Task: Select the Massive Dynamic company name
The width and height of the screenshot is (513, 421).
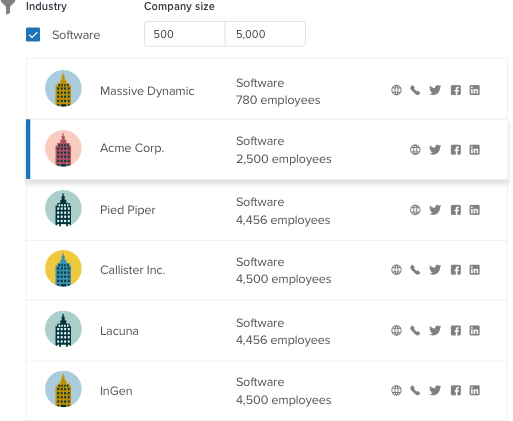Action: pos(147,91)
